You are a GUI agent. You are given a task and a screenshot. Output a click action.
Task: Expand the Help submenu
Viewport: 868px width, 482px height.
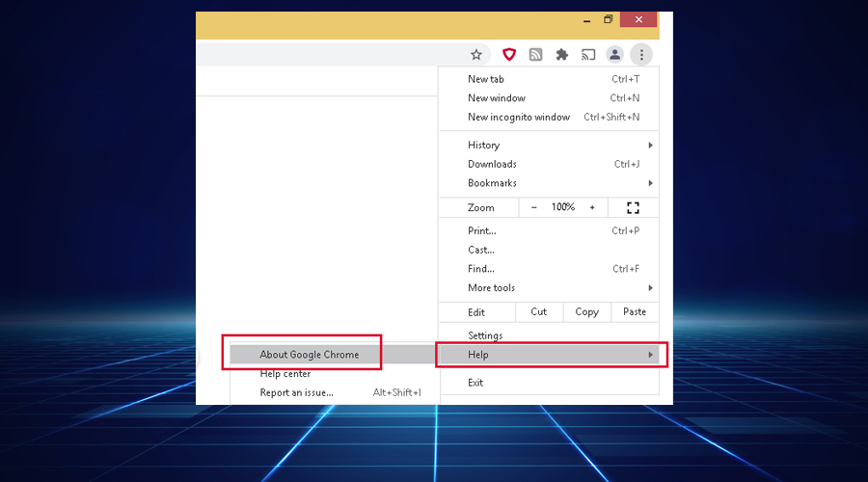549,355
